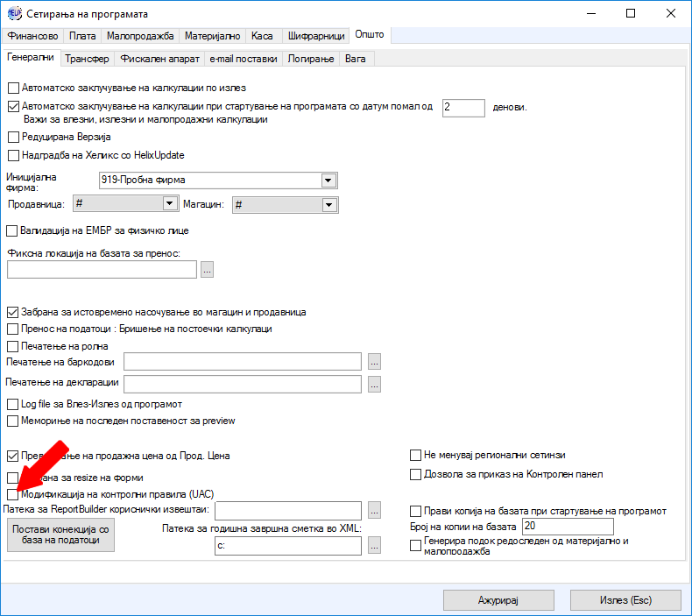
Task: Click Излез (Esc) button
Action: coord(625,600)
